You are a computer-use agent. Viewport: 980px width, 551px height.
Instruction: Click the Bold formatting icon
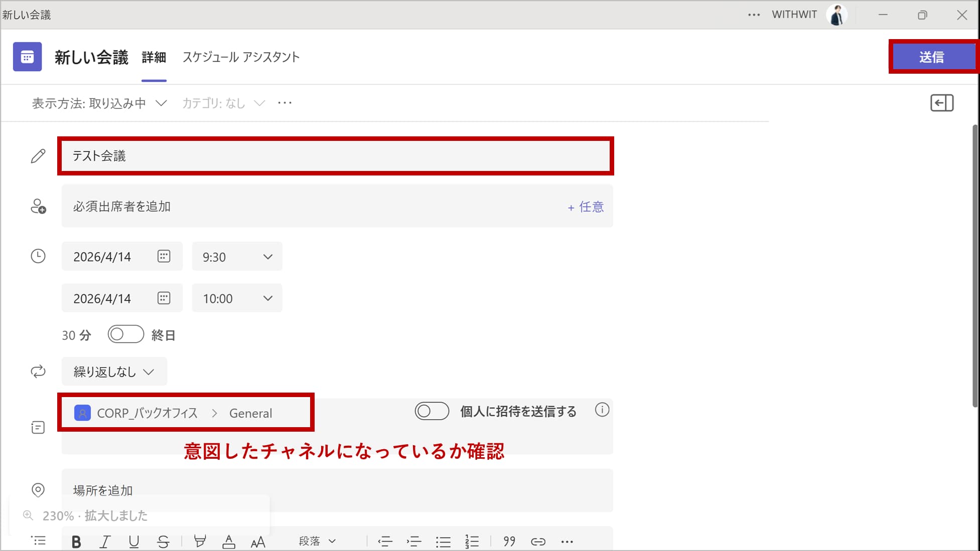click(x=76, y=541)
